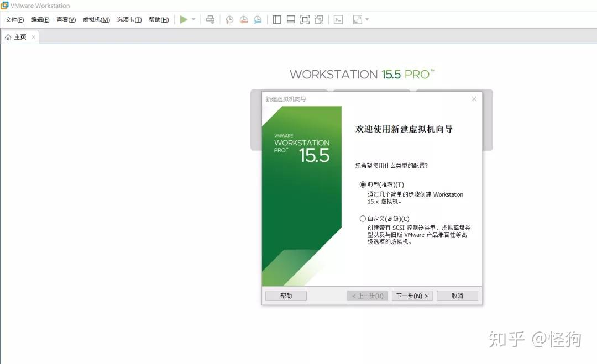
Task: Click the 您希望使用什么类型的配置? text
Action: click(x=391, y=166)
